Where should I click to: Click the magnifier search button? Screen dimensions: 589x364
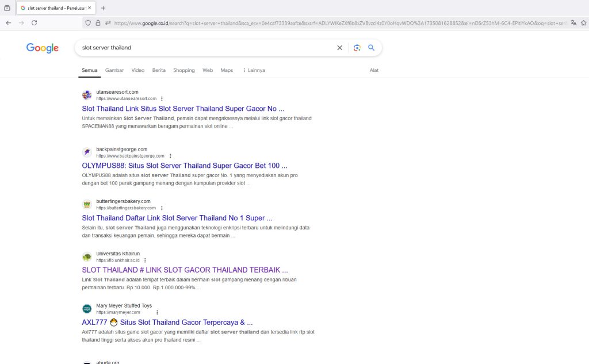point(371,48)
